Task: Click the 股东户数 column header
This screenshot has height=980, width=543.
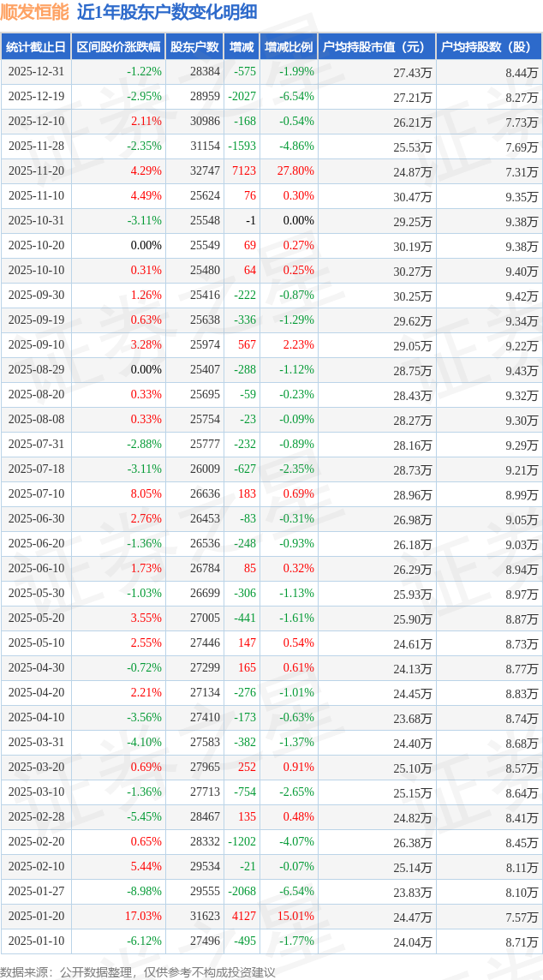Action: 194,47
